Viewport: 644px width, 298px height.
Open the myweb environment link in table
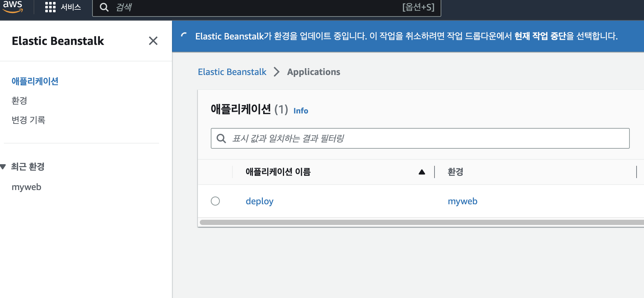click(x=463, y=201)
